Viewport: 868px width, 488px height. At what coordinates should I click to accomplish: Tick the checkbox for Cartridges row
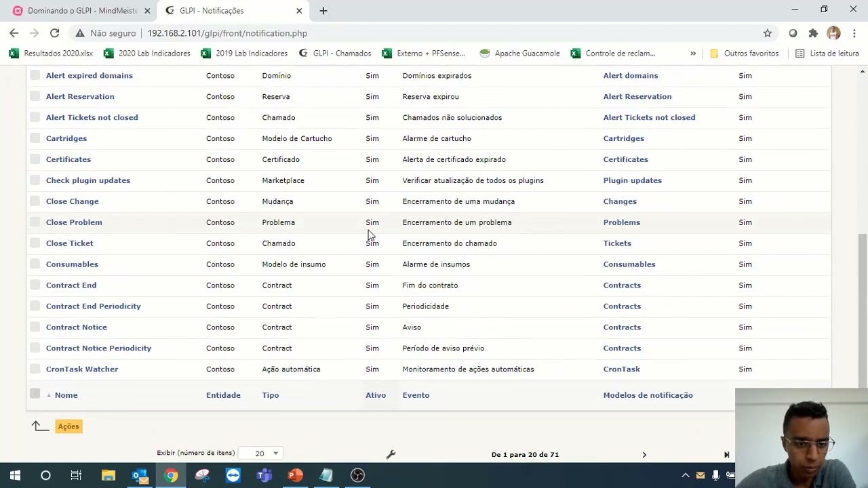[35, 138]
